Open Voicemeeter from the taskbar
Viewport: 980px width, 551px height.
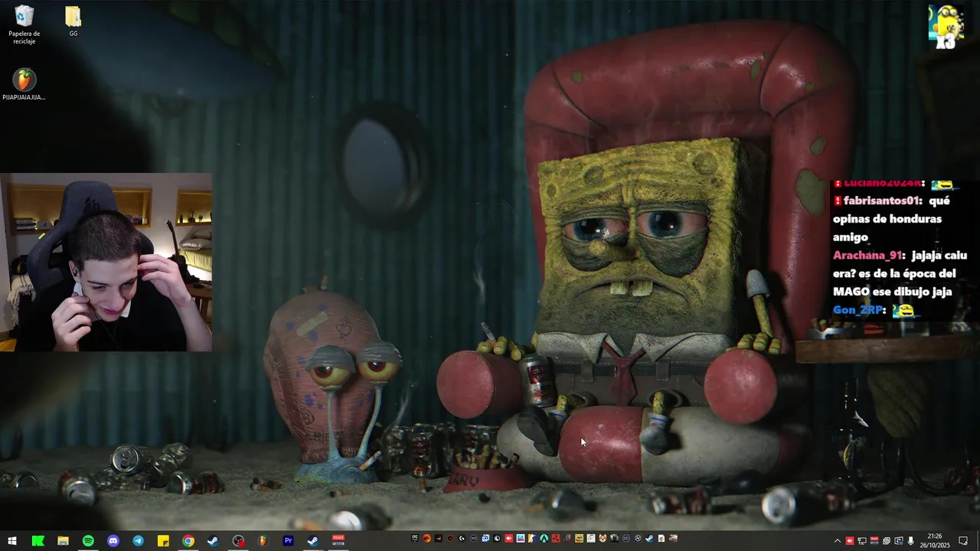[x=338, y=540]
